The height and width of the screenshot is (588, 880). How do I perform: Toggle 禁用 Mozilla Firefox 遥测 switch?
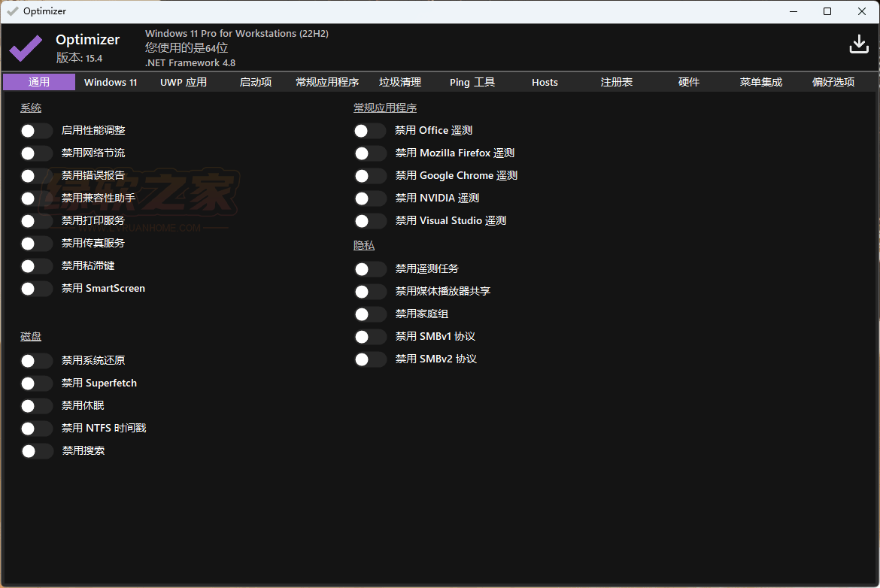coord(370,153)
